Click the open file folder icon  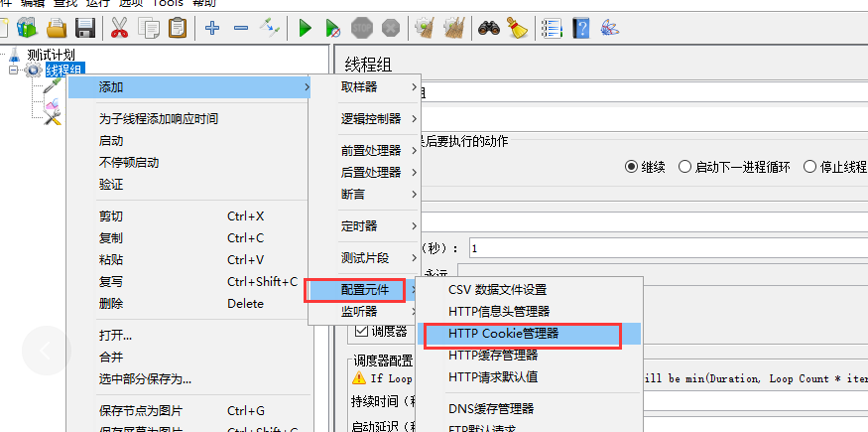pyautogui.click(x=57, y=27)
